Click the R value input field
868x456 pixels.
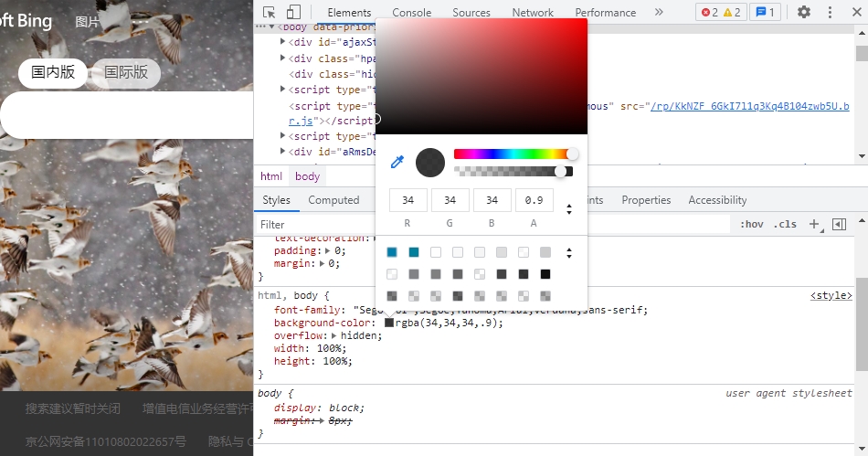coord(408,200)
